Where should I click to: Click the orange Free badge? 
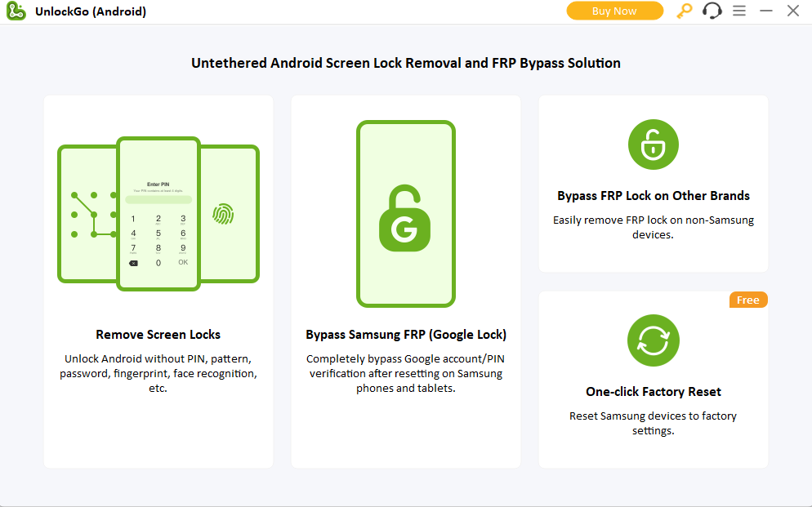(747, 300)
